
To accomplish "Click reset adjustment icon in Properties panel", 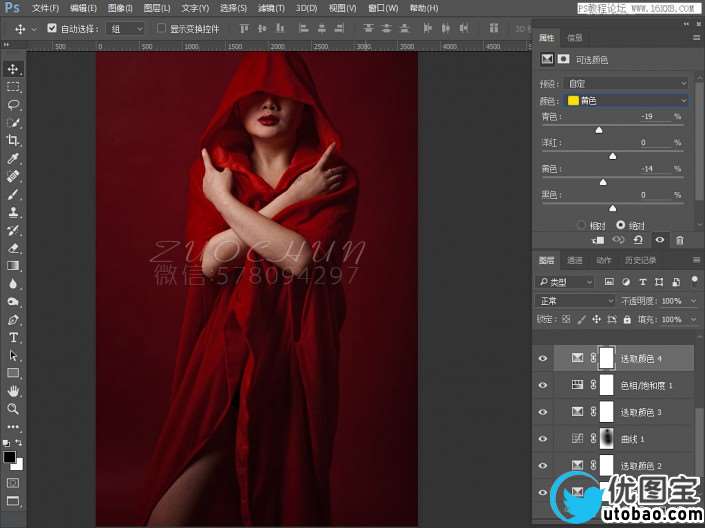I will click(639, 240).
